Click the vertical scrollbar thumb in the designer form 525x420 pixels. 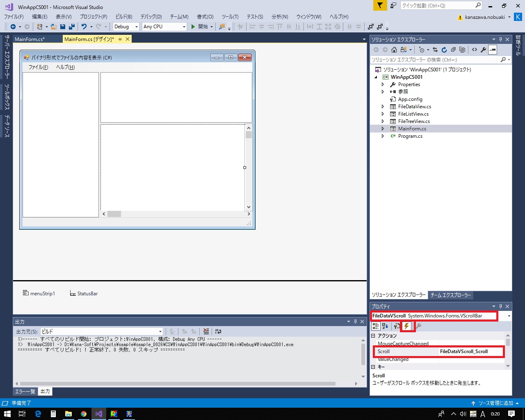[x=249, y=135]
